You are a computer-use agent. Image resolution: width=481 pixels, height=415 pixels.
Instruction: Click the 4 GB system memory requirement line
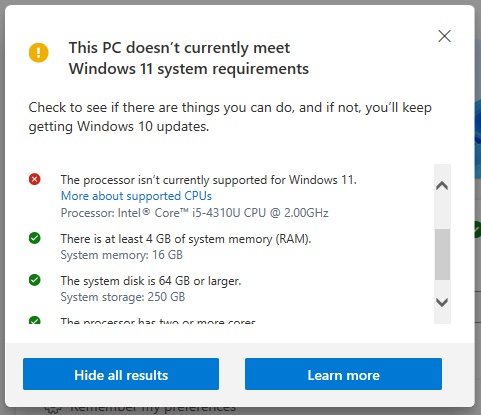[186, 239]
